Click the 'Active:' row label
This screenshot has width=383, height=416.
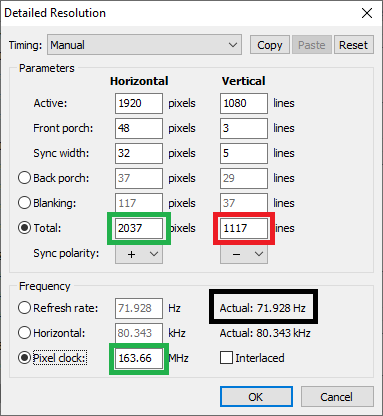pyautogui.click(x=50, y=103)
